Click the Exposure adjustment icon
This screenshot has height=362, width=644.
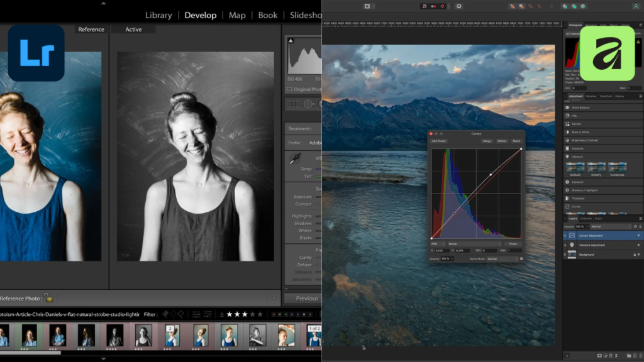(x=569, y=182)
